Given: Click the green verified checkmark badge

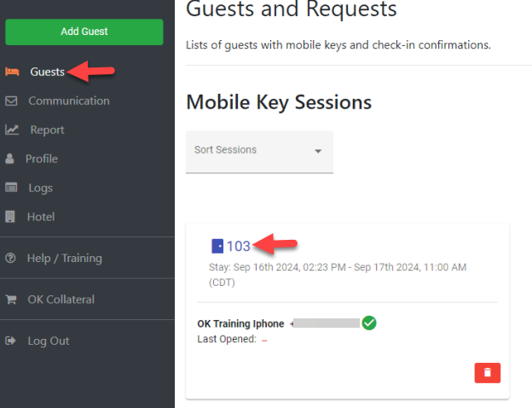Looking at the screenshot, I should [x=369, y=323].
